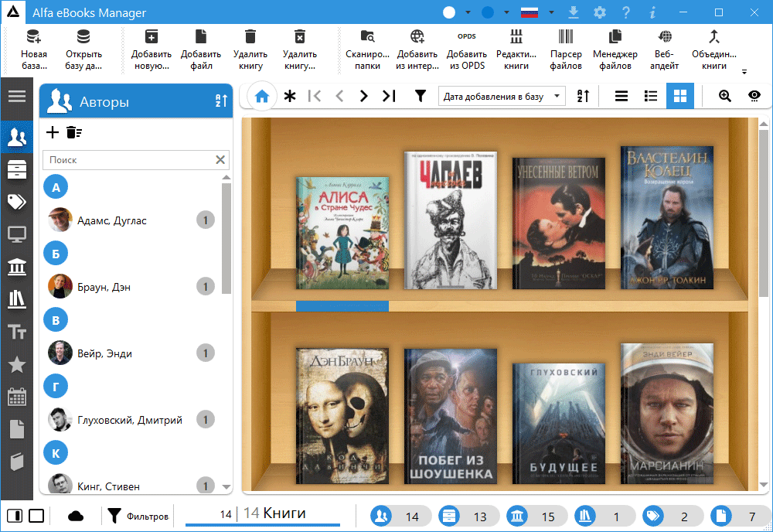Click the blue theme color circle
The image size is (773, 532).
pos(488,12)
